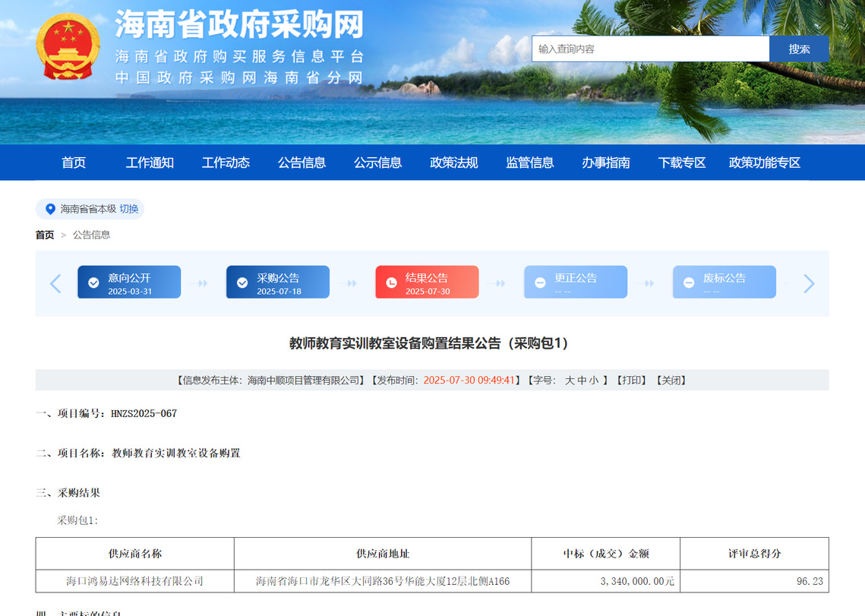
Task: Set font size to 大
Action: (570, 381)
